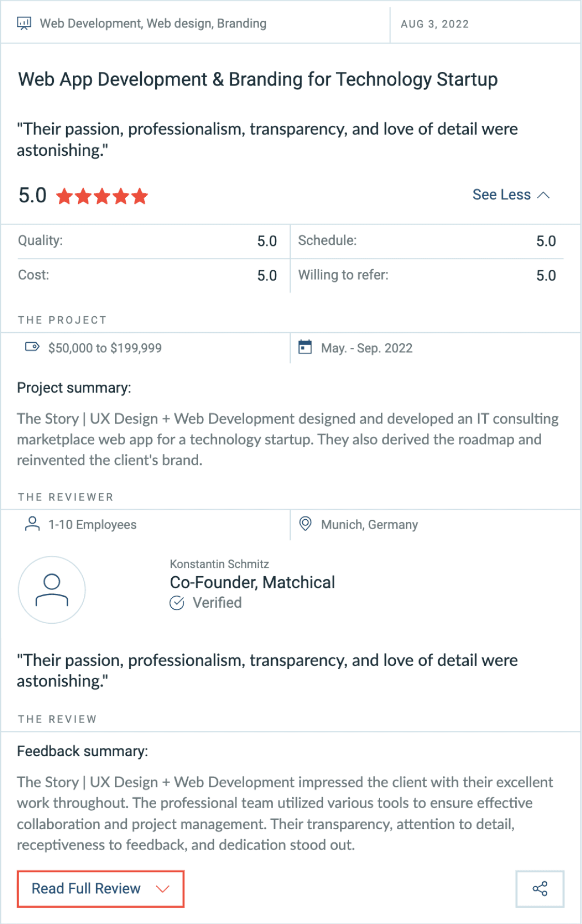
Task: Click reviewer name Konstantin Schmitz
Action: point(219,564)
